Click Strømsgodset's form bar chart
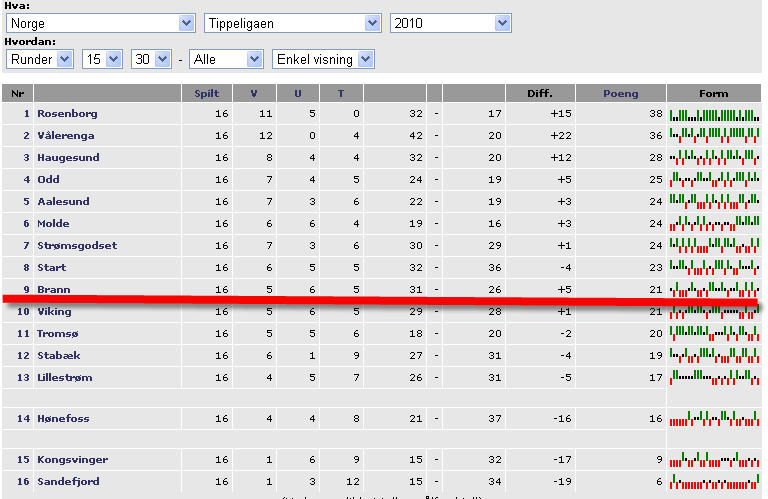Image resolution: width=768 pixels, height=499 pixels. (x=714, y=246)
